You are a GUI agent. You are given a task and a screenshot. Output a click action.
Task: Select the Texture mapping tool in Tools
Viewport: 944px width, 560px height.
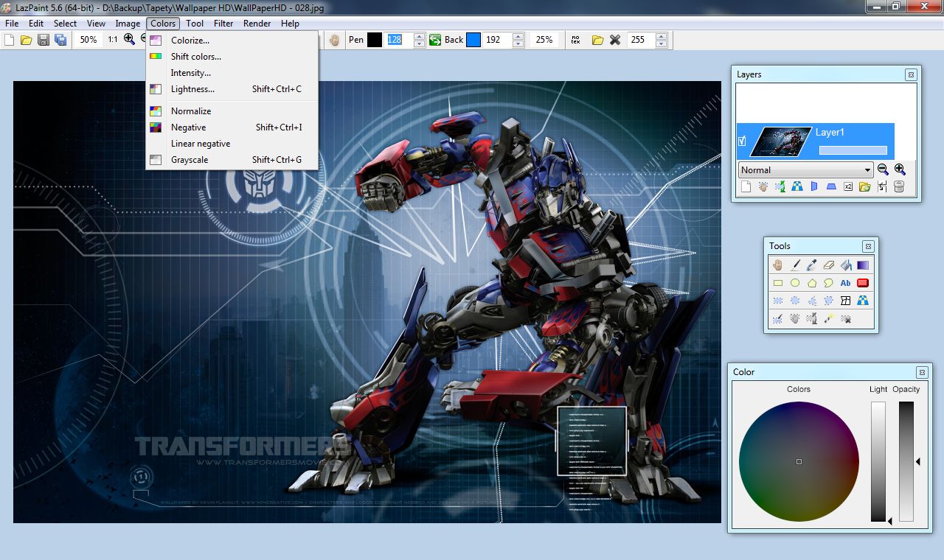tap(863, 301)
